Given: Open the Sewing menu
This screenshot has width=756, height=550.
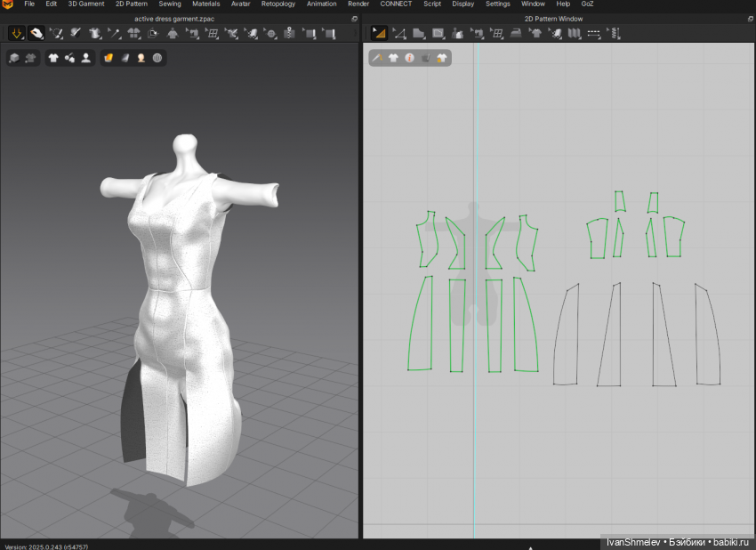Looking at the screenshot, I should click(170, 4).
